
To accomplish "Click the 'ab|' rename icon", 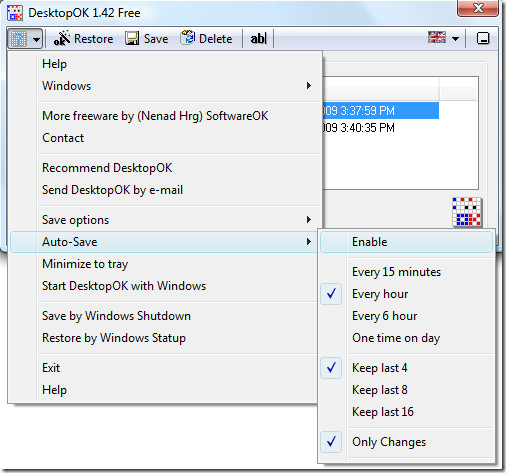I will click(x=258, y=39).
